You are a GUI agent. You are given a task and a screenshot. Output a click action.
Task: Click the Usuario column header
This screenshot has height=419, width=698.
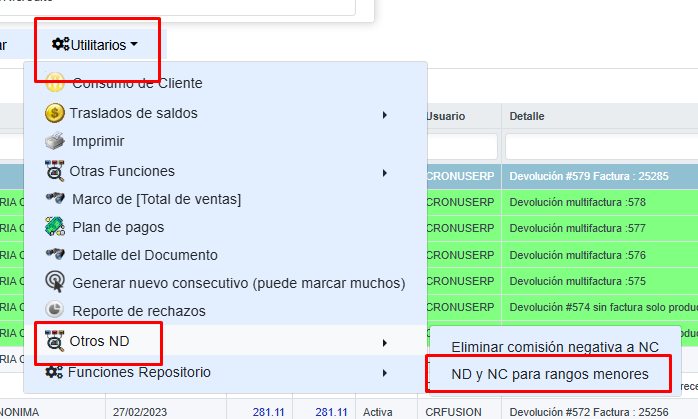pos(446,117)
